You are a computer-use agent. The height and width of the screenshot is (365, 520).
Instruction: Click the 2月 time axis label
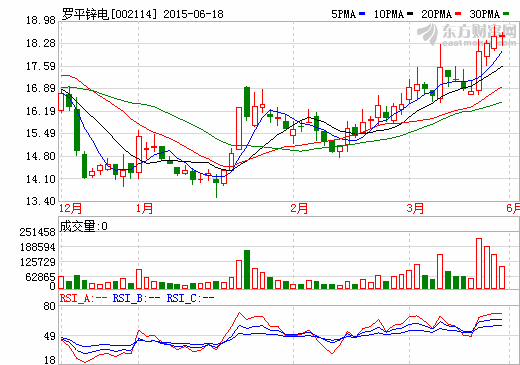[x=299, y=208]
